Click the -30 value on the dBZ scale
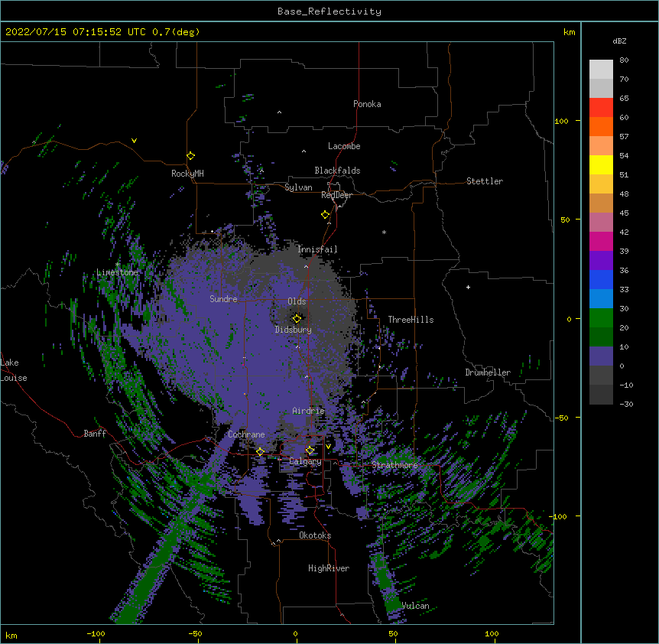This screenshot has width=659, height=644. click(x=626, y=405)
